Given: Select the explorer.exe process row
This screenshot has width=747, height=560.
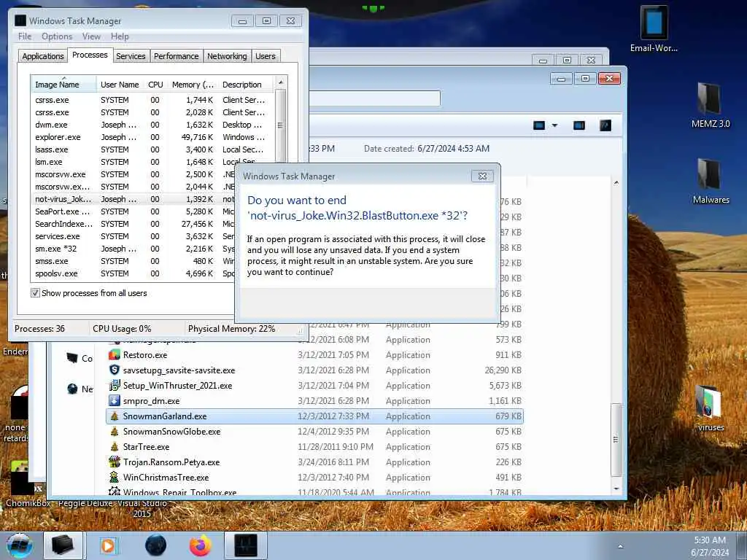Looking at the screenshot, I should [152, 137].
